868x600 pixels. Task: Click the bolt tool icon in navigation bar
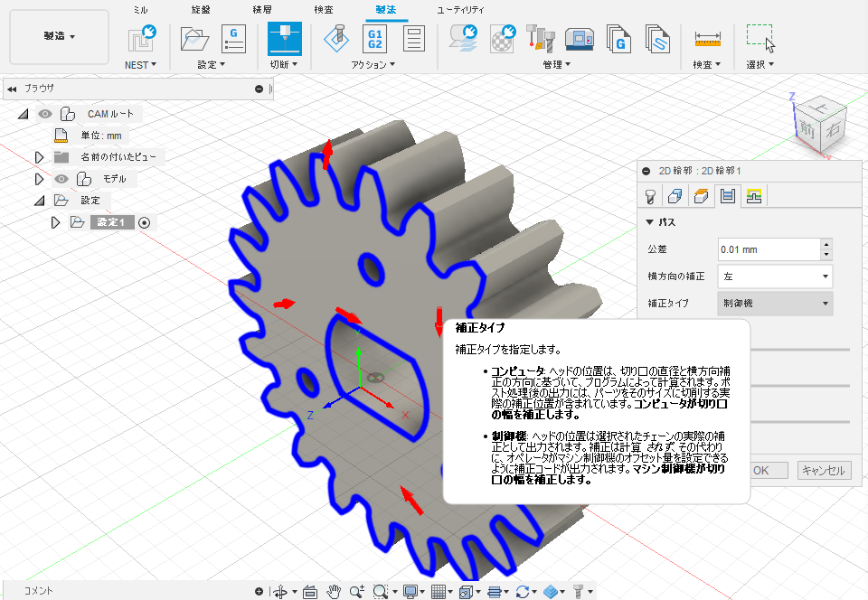point(578,592)
